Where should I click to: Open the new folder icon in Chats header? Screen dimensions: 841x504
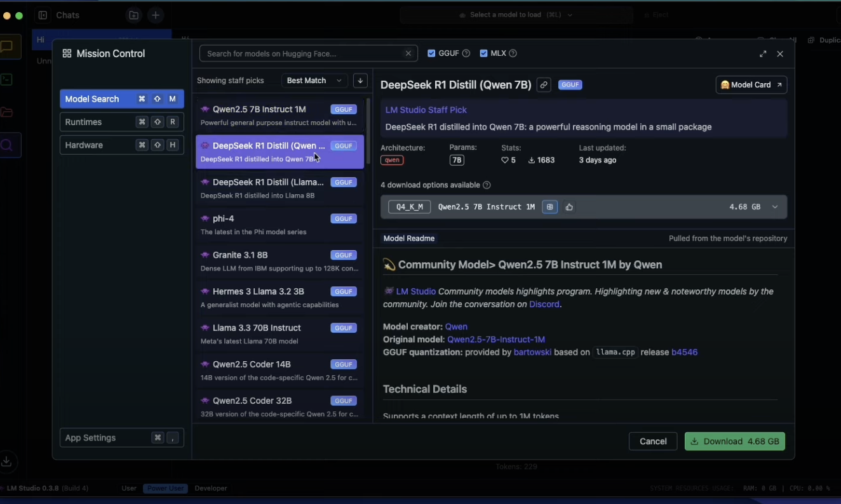[134, 15]
